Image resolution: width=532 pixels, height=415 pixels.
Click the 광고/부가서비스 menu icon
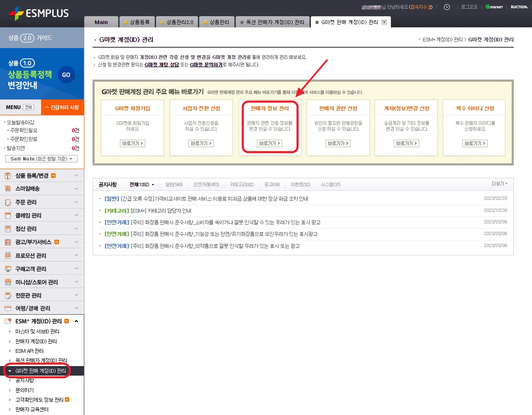8,242
